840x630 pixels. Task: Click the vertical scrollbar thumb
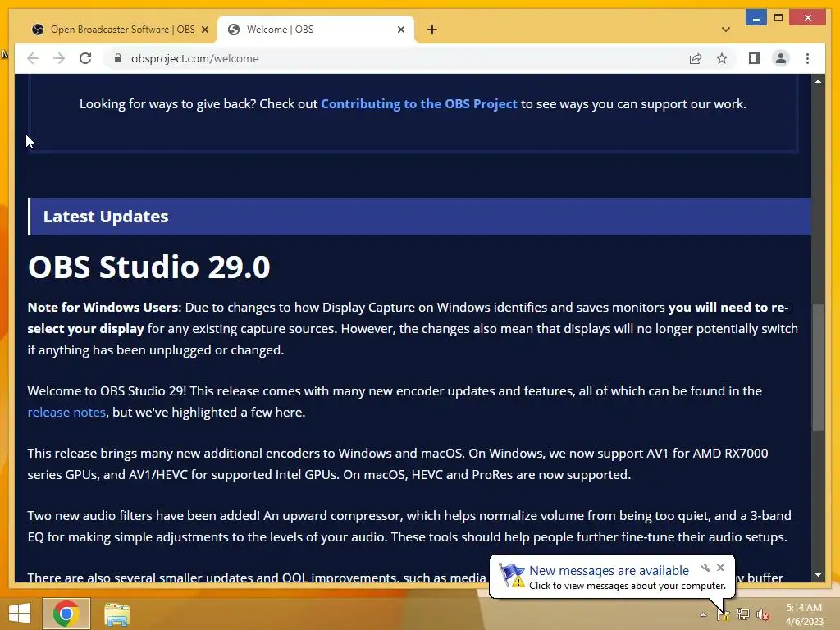point(818,367)
